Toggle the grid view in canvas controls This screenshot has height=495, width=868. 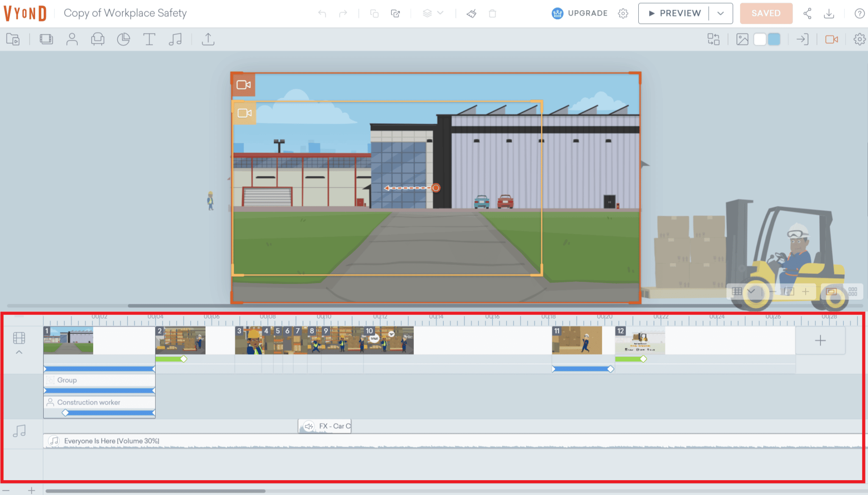pos(737,292)
